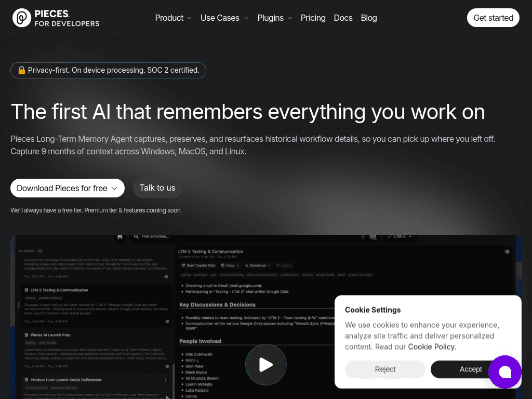Play the product demo video

(265, 365)
